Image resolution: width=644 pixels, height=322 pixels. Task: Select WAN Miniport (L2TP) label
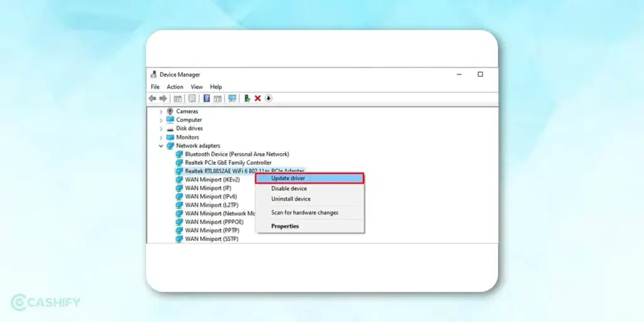[211, 205]
